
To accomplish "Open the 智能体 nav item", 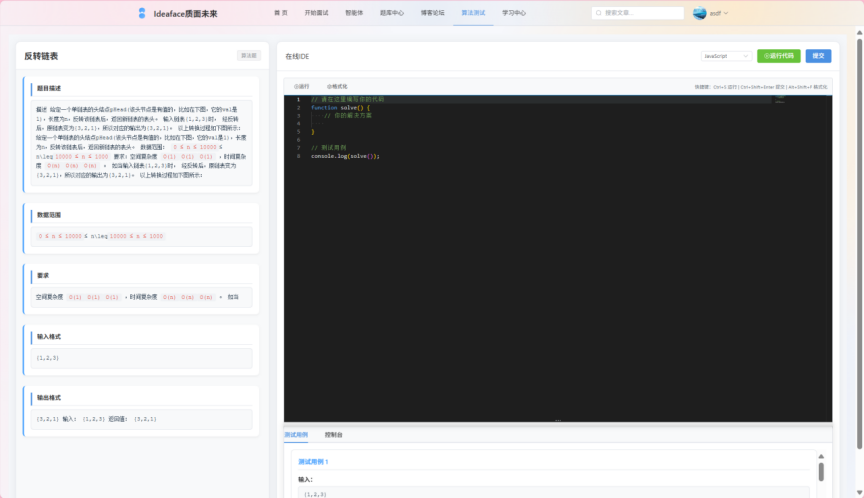I will (x=354, y=13).
